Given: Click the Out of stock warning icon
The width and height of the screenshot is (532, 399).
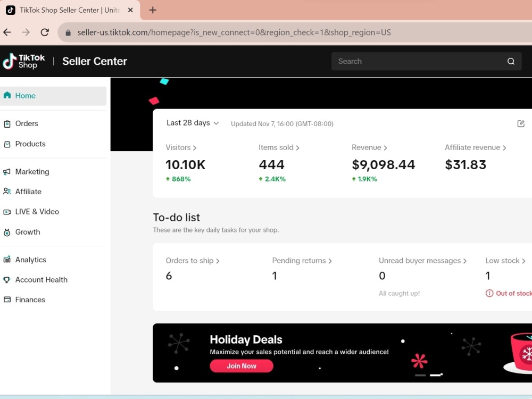Looking at the screenshot, I should 489,293.
